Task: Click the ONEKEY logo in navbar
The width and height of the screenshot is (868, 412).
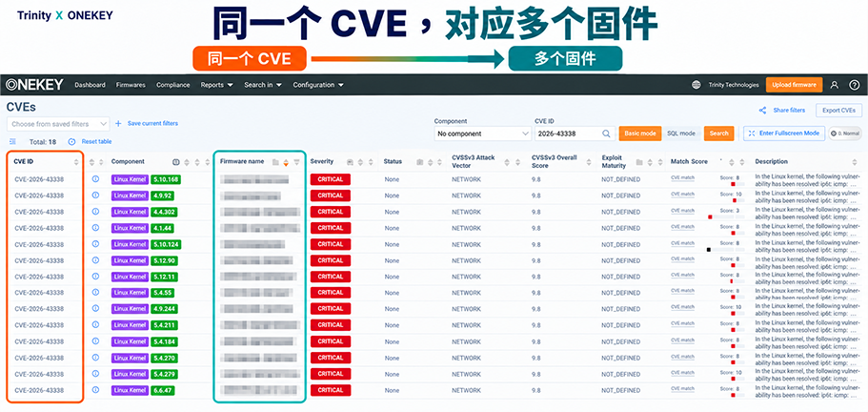Action: click(34, 85)
